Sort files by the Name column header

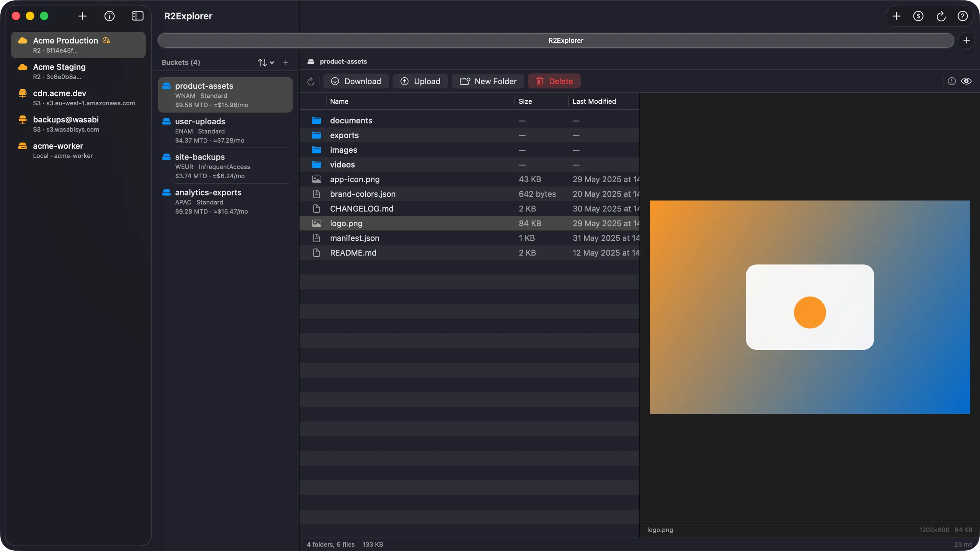[420, 101]
